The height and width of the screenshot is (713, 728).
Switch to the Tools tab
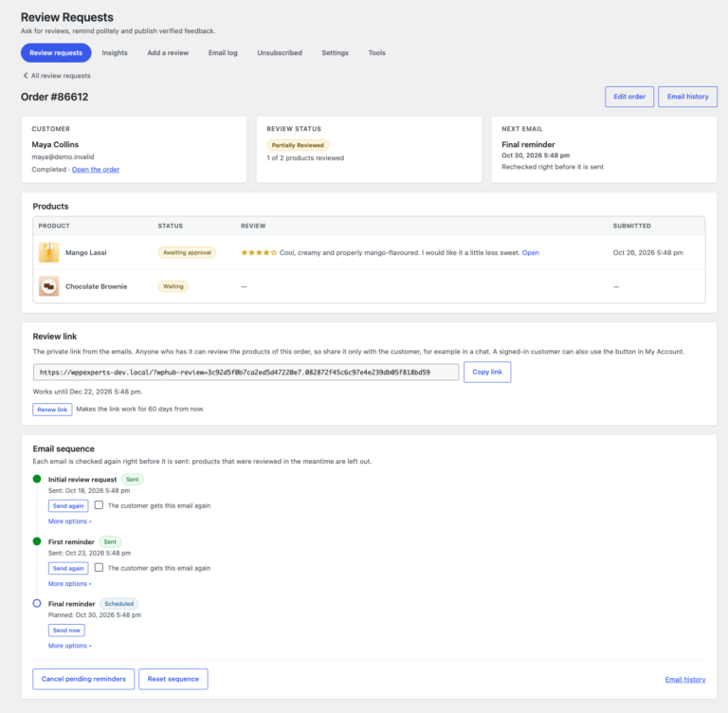pos(377,53)
